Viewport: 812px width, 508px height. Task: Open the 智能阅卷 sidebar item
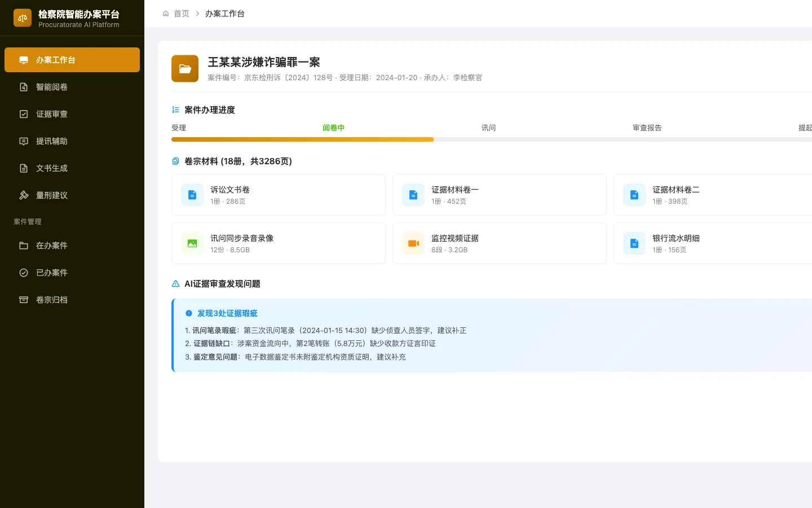click(72, 87)
